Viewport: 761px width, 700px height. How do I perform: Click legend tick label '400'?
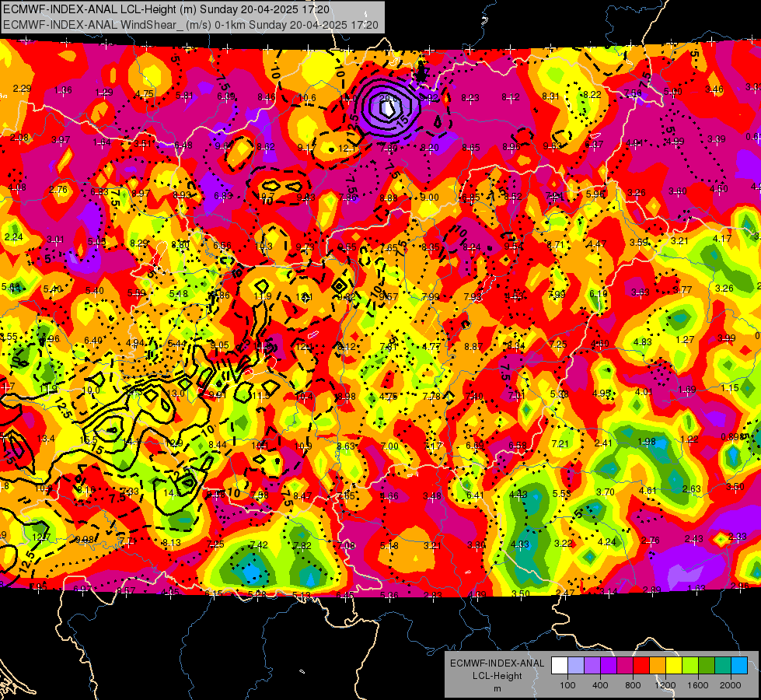click(x=600, y=685)
